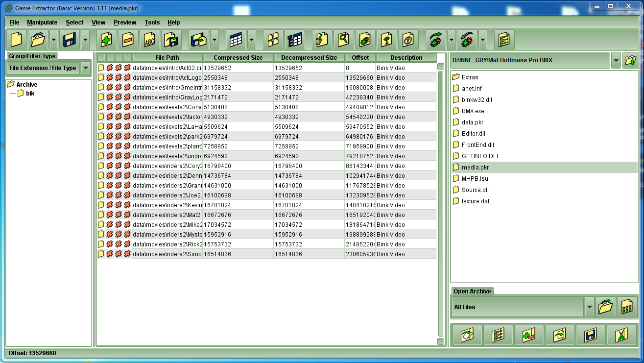This screenshot has width=644, height=363.
Task: Click the Add Files green plus icon
Action: 106,40
